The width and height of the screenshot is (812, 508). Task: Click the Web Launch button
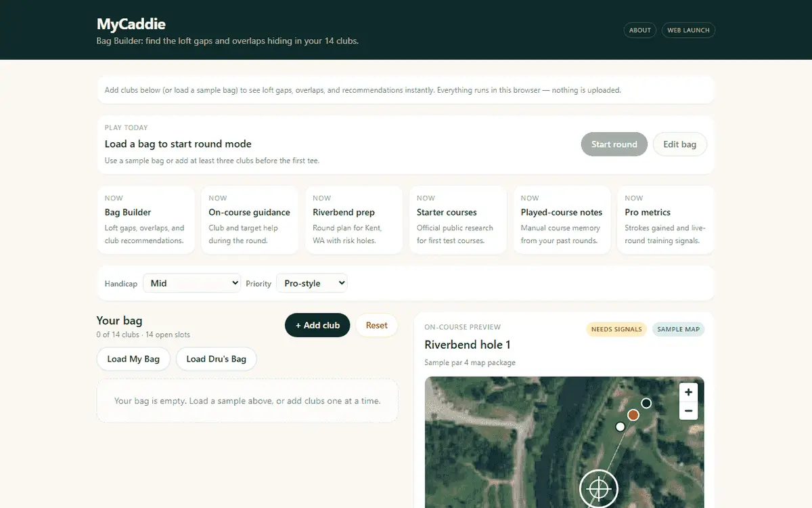point(688,30)
